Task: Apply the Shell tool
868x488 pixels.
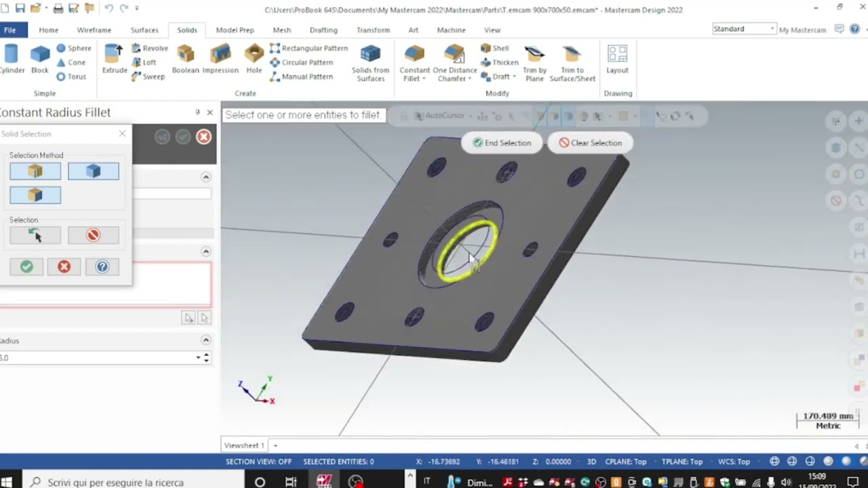Action: (494, 48)
